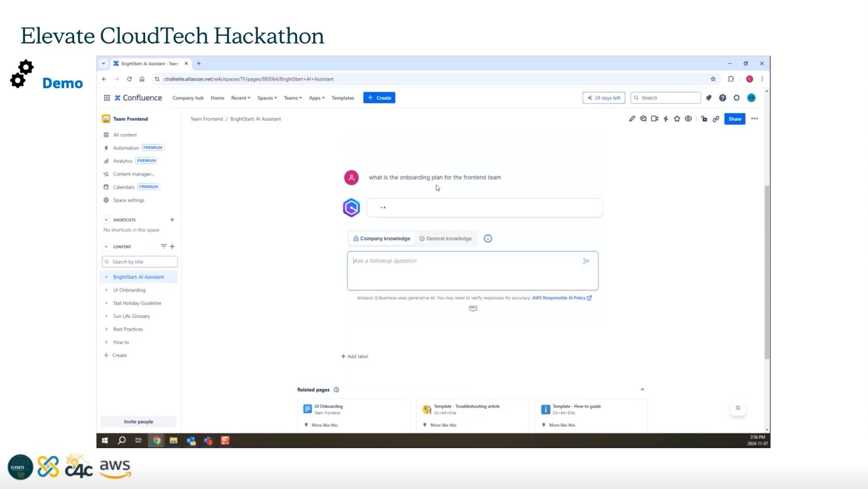Open browser tab search dropdown
The image size is (868, 489).
click(x=103, y=63)
